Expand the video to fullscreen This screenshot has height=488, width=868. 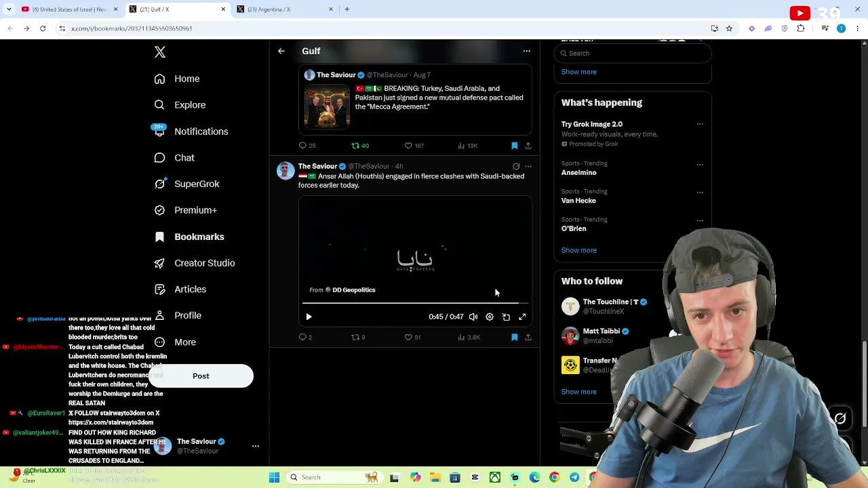(522, 317)
